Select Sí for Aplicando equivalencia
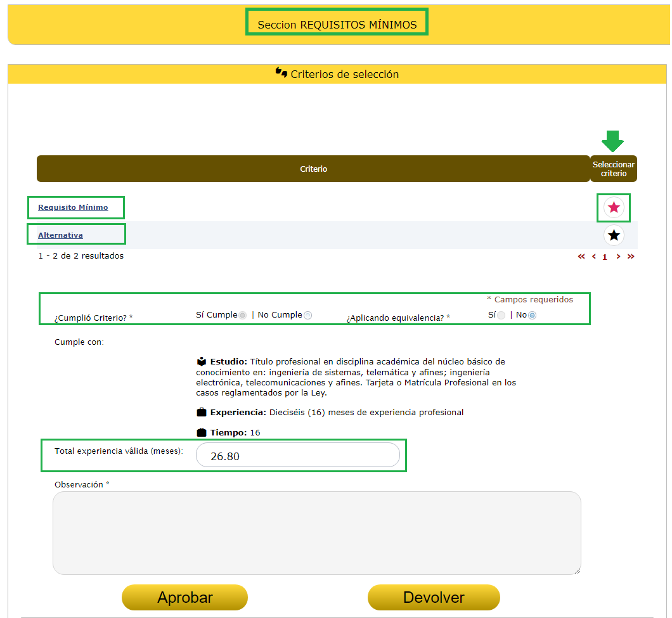 point(501,315)
